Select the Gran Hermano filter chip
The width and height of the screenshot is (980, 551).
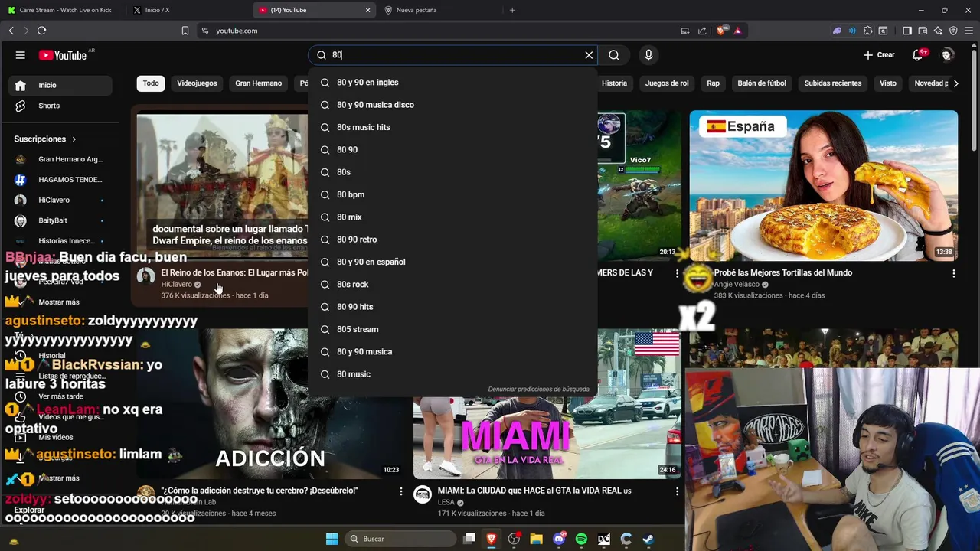point(258,83)
